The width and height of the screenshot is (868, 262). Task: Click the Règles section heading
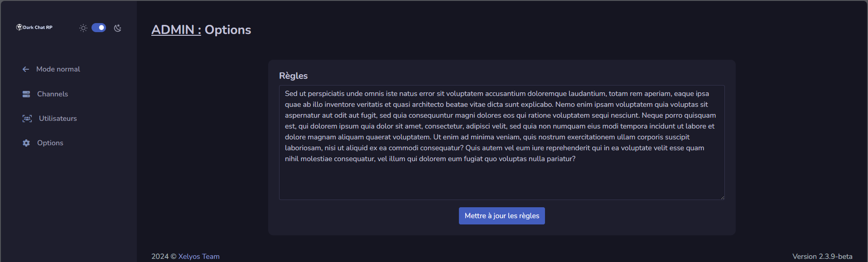[293, 76]
